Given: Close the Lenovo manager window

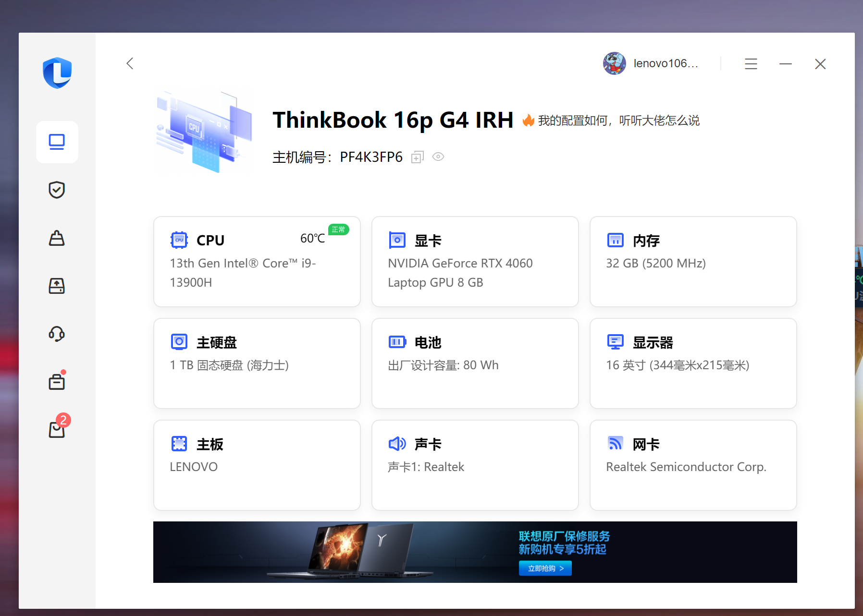Looking at the screenshot, I should click(820, 64).
